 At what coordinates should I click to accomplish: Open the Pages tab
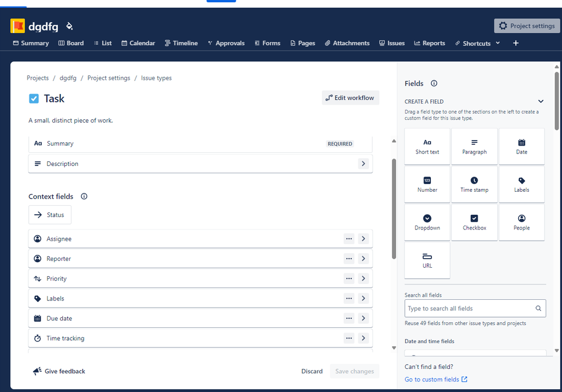[303, 43]
